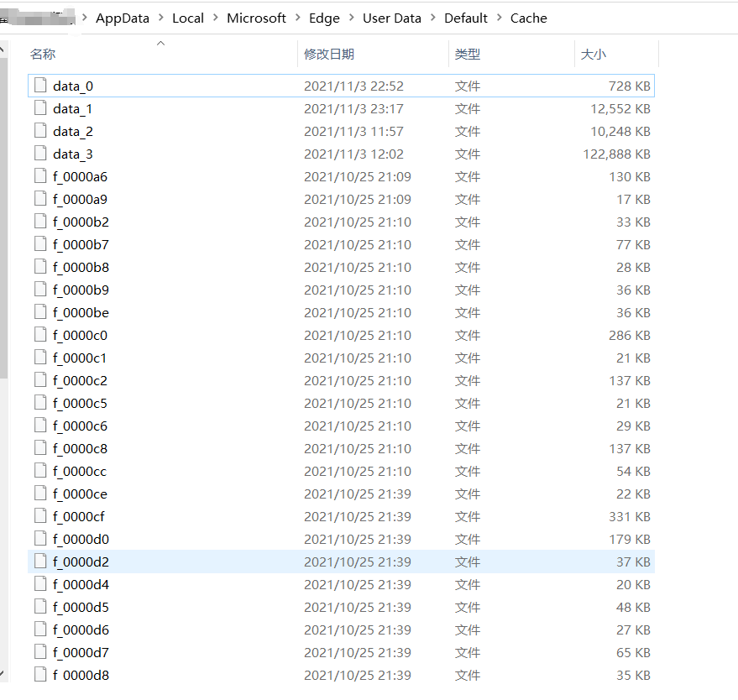Click the scroll down arrow of navigation pane
Image resolution: width=738 pixels, height=700 pixels.
[3, 674]
